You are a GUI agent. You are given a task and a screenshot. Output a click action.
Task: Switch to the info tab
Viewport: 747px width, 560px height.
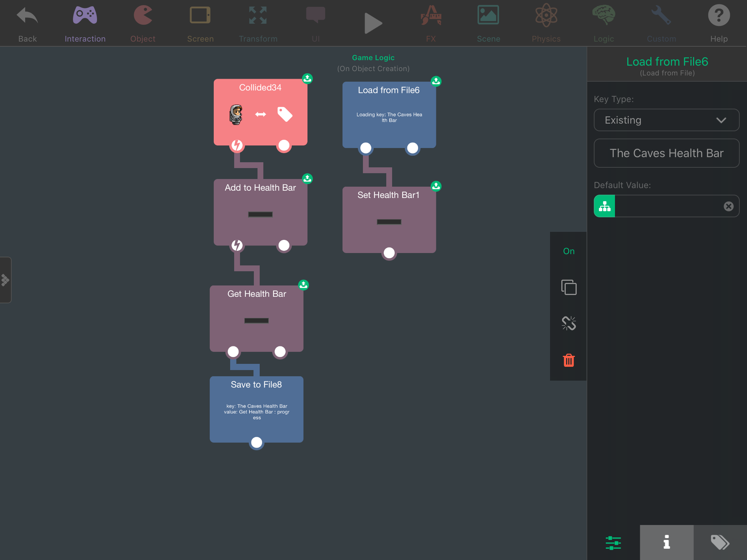point(666,542)
